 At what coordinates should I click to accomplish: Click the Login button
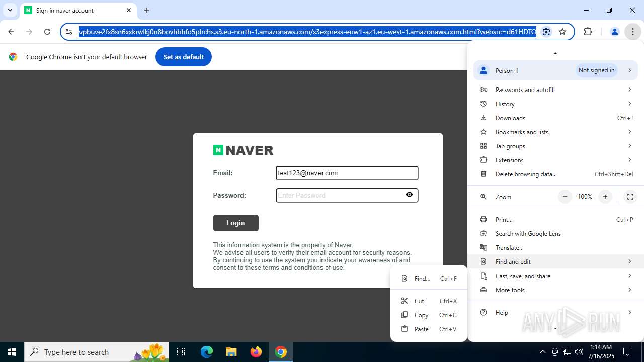[235, 223]
